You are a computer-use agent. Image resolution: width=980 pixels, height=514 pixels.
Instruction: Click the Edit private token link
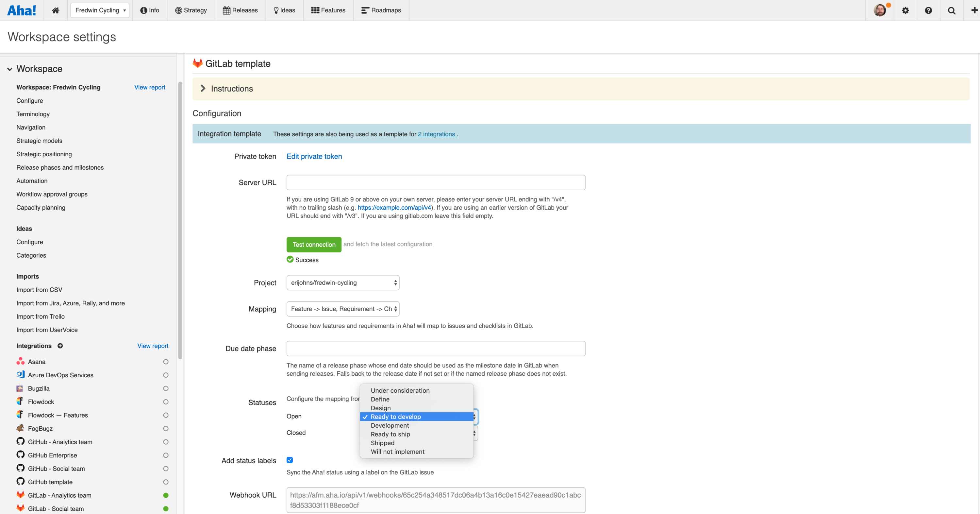coord(314,156)
